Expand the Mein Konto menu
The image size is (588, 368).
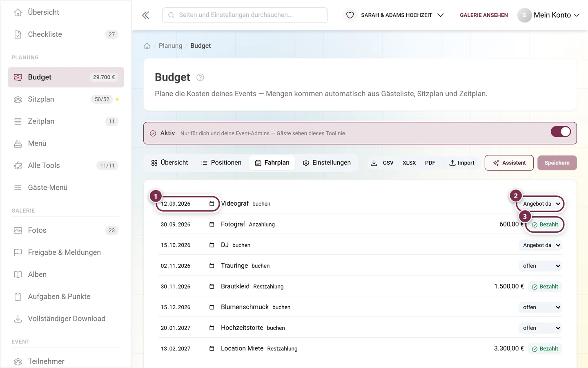pyautogui.click(x=549, y=15)
